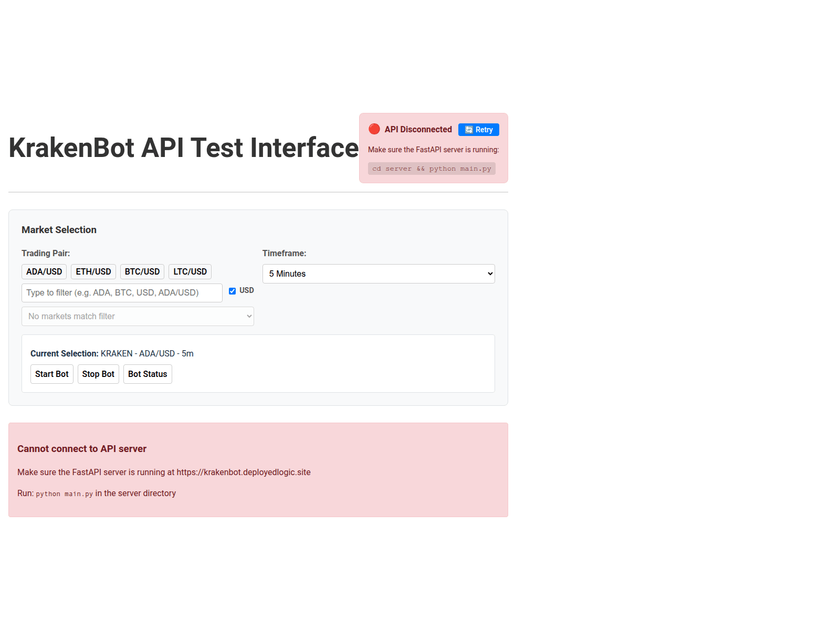
Task: Click the Retry connection button
Action: [478, 130]
